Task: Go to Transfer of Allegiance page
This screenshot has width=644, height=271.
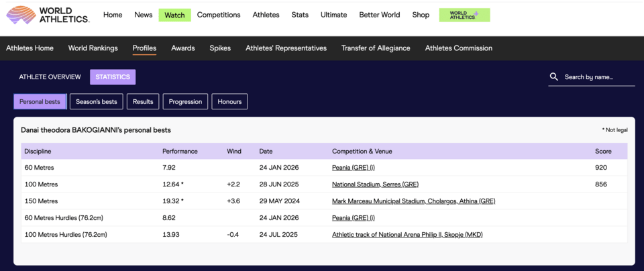Action: pos(376,48)
